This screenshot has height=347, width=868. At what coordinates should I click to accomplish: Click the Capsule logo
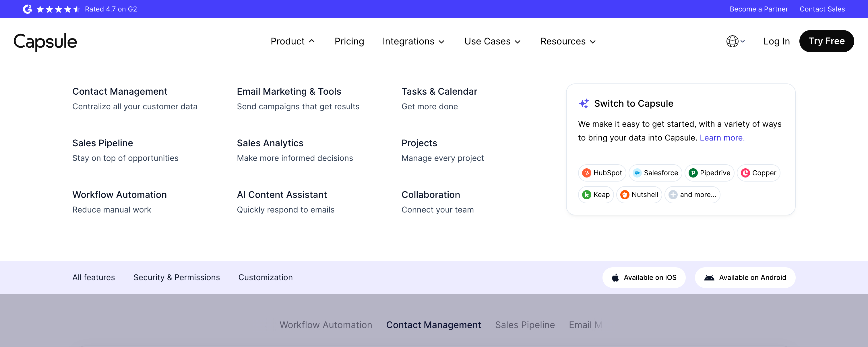[x=45, y=42]
